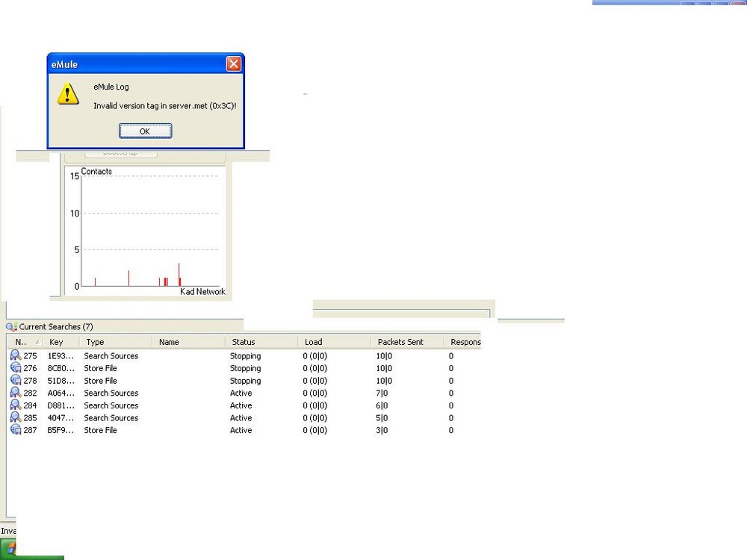The width and height of the screenshot is (747, 560).
Task: Click Store File type in row 278
Action: click(101, 381)
